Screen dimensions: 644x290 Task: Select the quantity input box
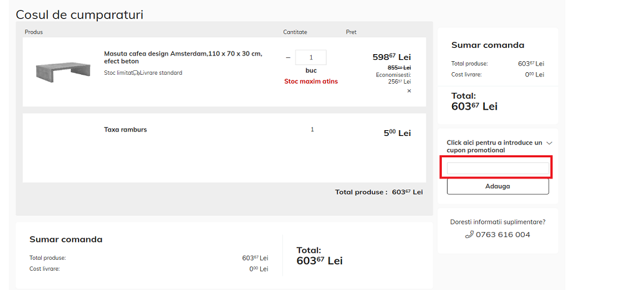[310, 57]
